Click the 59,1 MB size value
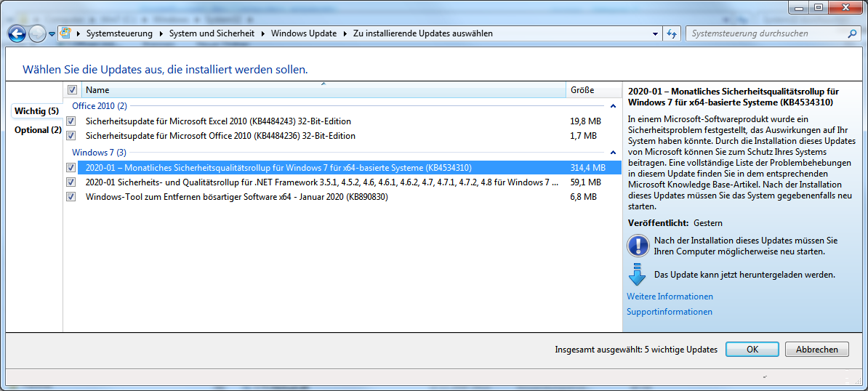This screenshot has height=391, width=868. 586,182
